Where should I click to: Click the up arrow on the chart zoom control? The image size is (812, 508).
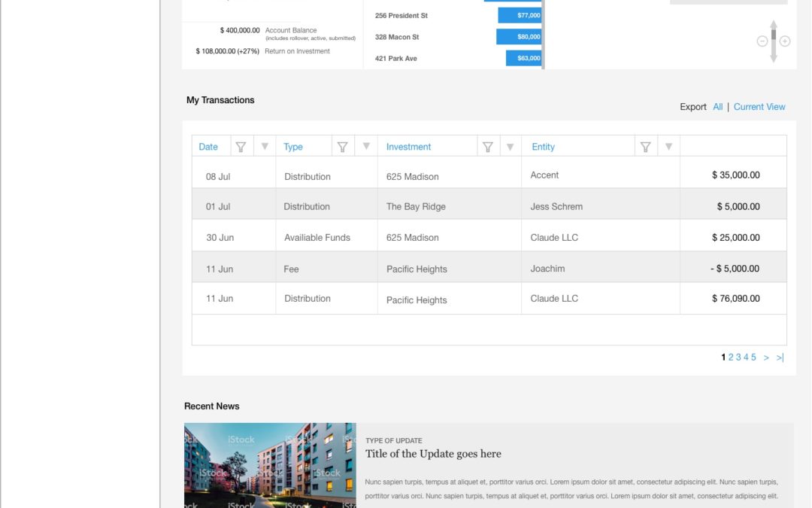(773, 25)
